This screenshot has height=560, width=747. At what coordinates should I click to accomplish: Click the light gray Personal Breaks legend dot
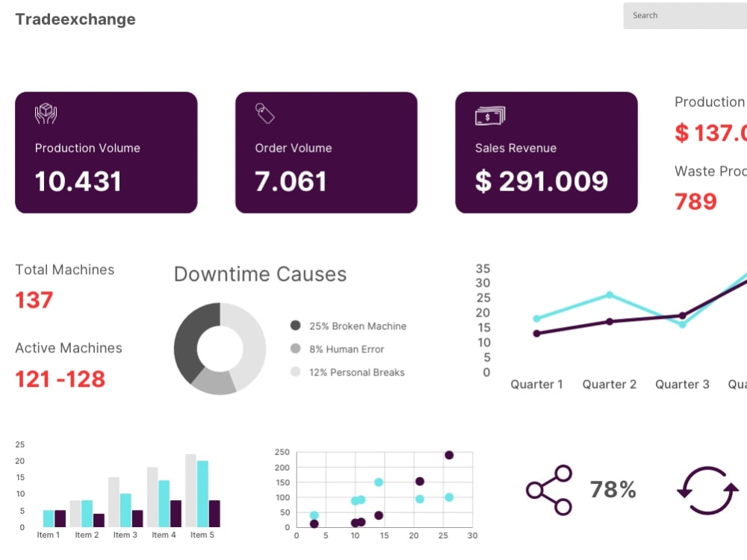(295, 371)
